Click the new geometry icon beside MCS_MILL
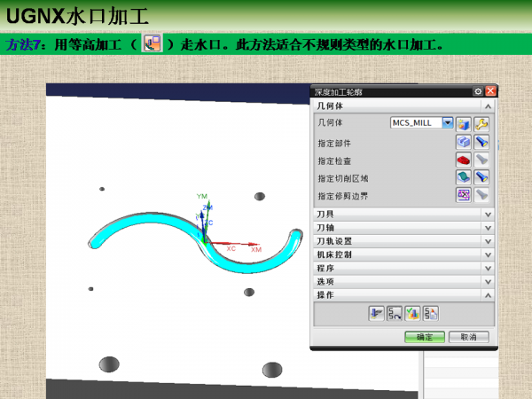This screenshot has width=532, height=399. pos(464,124)
